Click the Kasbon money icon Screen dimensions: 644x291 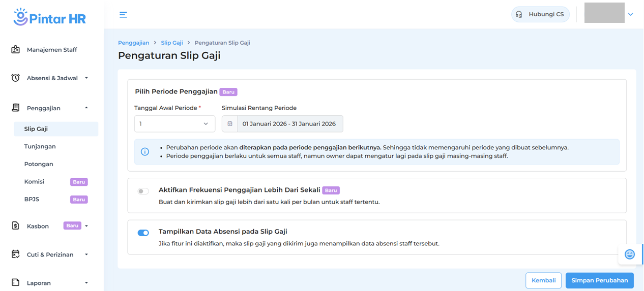pyautogui.click(x=16, y=226)
